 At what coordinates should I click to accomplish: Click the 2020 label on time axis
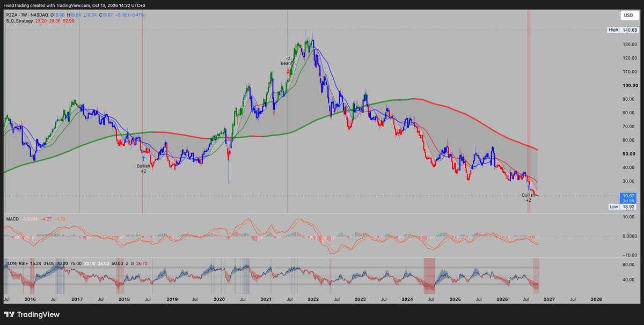click(x=219, y=299)
